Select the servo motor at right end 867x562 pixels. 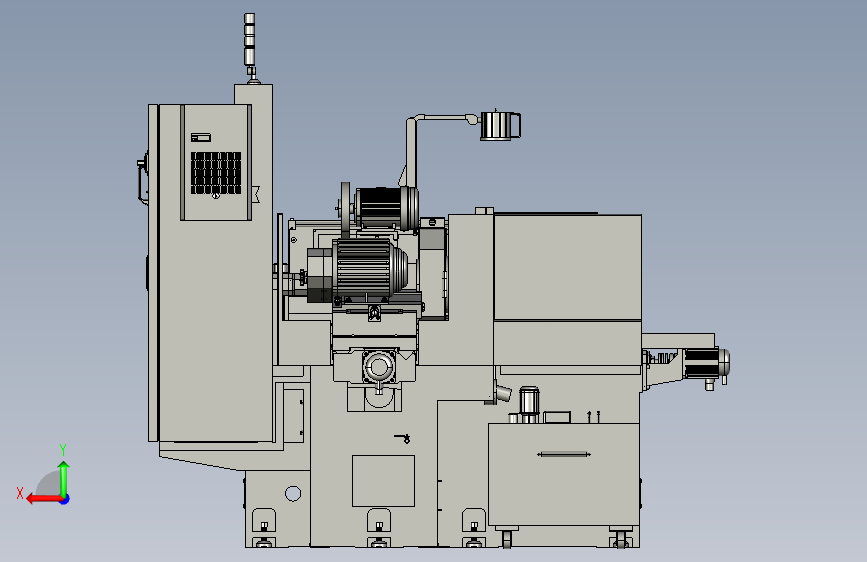click(x=707, y=364)
